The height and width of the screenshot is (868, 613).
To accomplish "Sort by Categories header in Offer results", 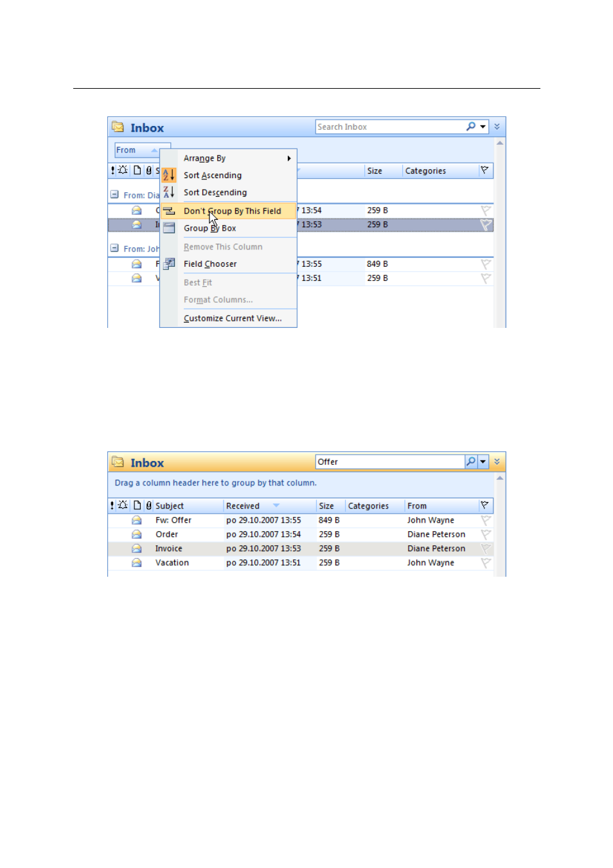I will point(375,506).
